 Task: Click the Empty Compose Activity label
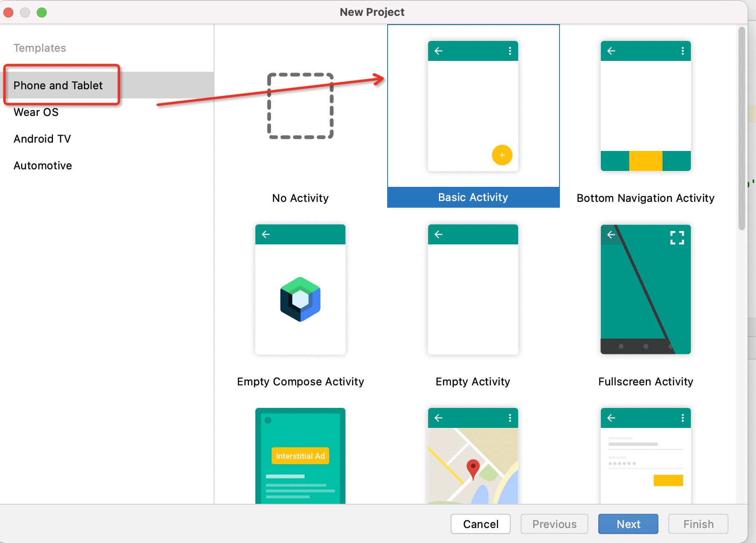300,382
